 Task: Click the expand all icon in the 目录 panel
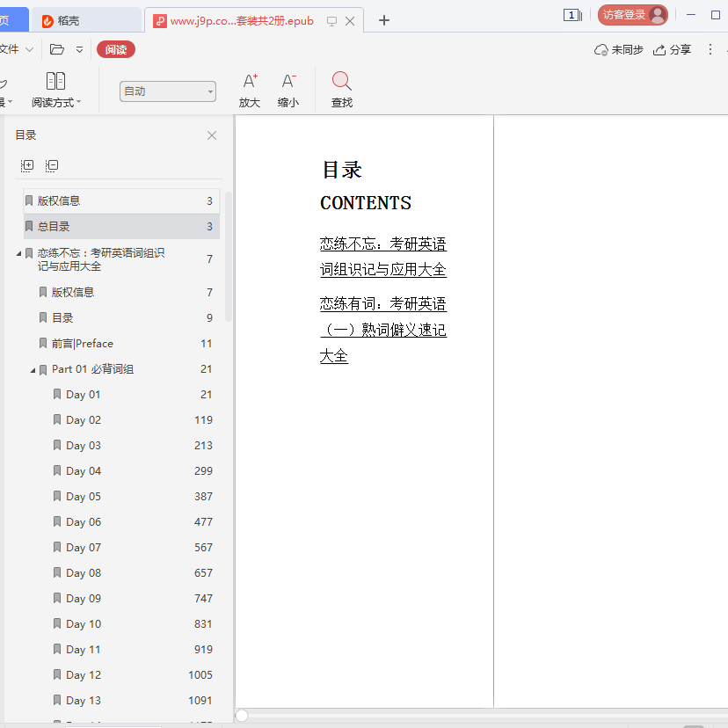27,165
